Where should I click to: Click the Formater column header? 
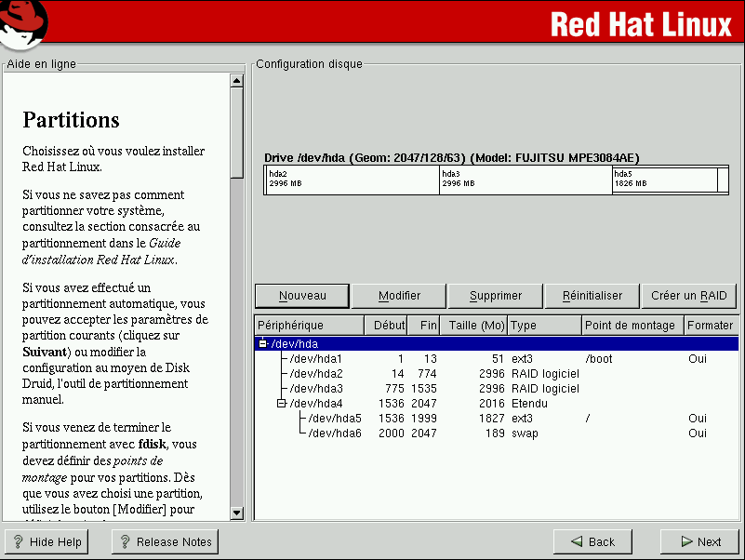coord(712,326)
